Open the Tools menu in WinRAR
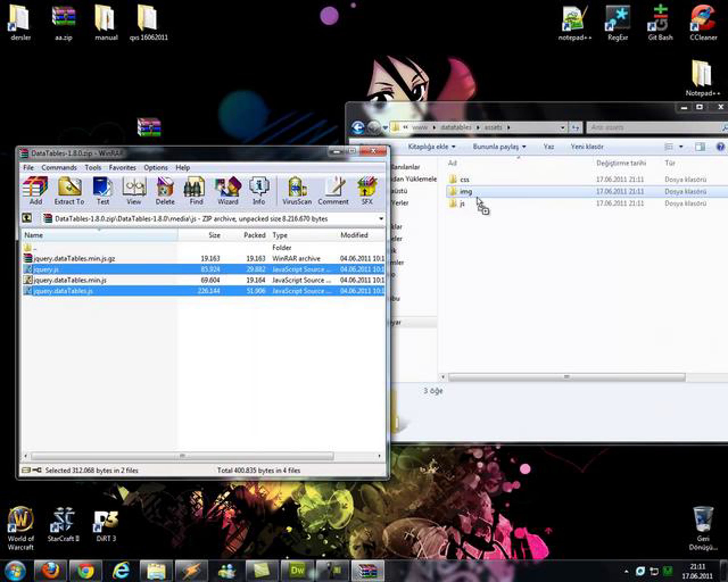The height and width of the screenshot is (582, 728). 93,168
